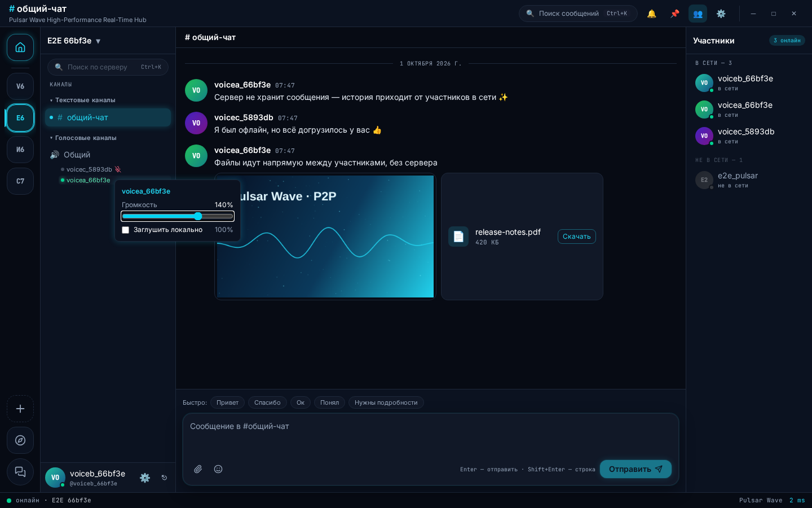812x508 pixels.
Task: Collapse the "Текстовые каналы" category
Action: tap(82, 100)
